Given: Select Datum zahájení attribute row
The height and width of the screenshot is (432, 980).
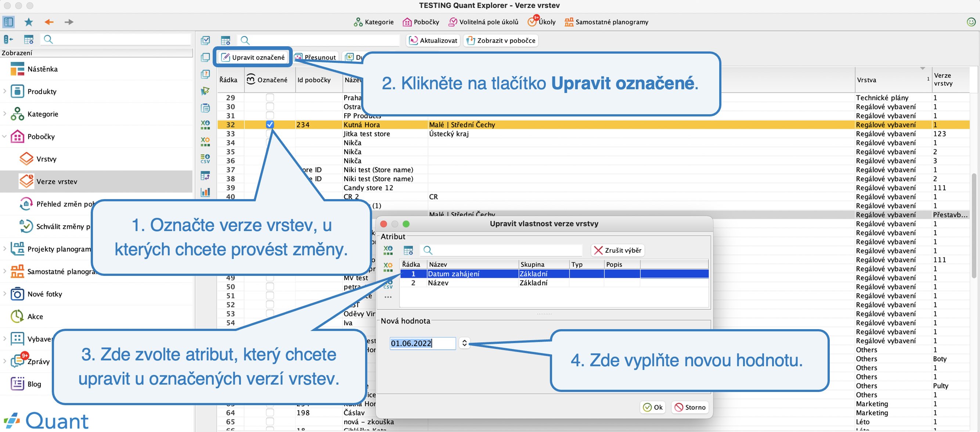Looking at the screenshot, I should tap(554, 274).
